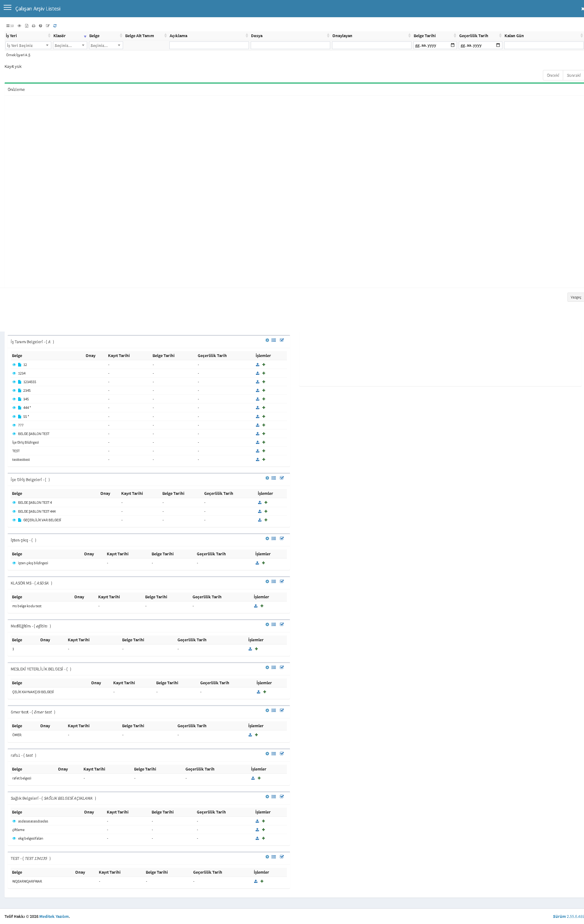Add record for WQEARWQARFWAR document
Screen dimensions: 584x924
pos(262,881)
